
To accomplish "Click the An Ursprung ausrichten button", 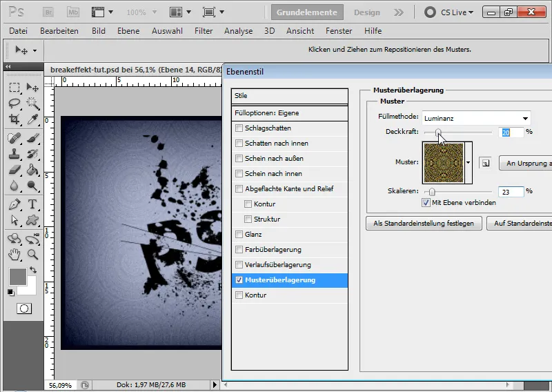I will pos(525,163).
